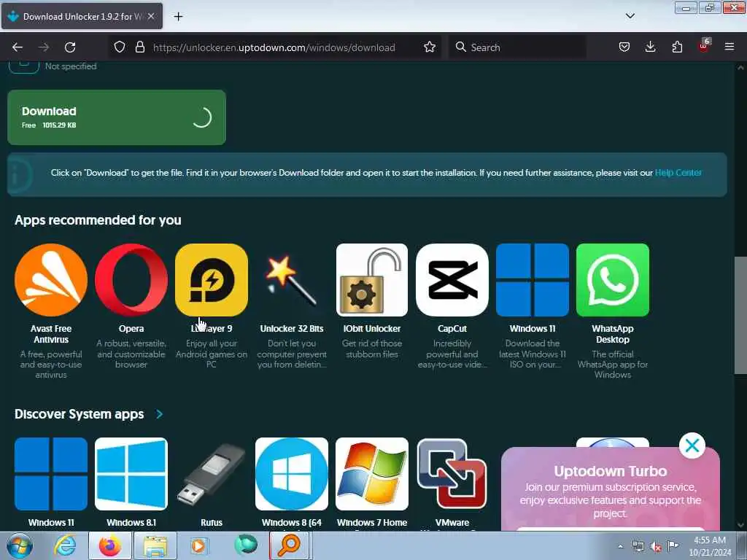Click the Windows 11 icon under System apps
747x560 pixels.
coord(51,474)
